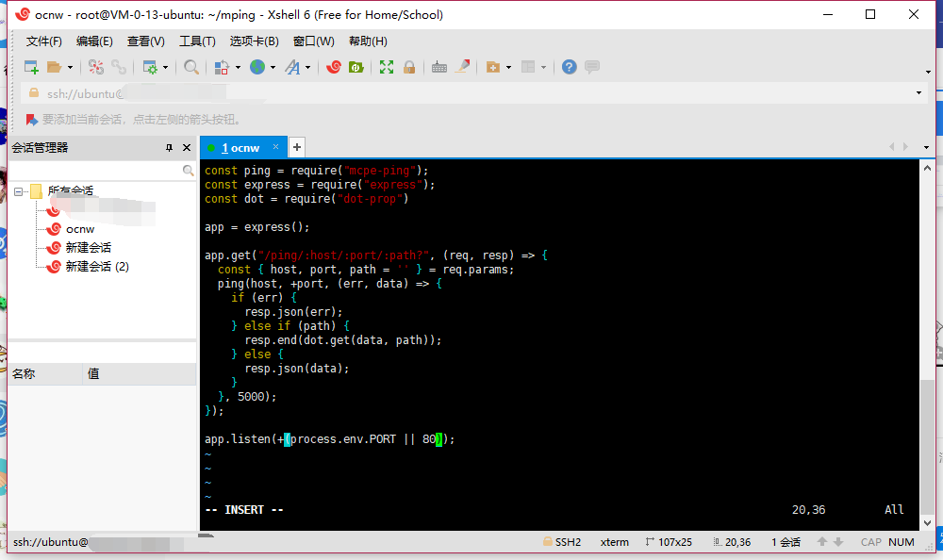Image resolution: width=943 pixels, height=560 pixels.
Task: Open session properties gear icon
Action: pos(149,67)
